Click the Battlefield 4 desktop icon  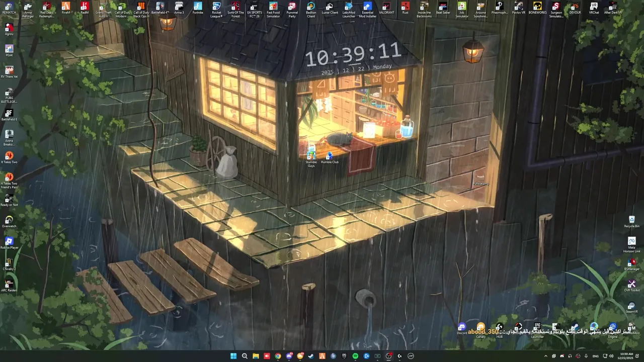(x=160, y=9)
